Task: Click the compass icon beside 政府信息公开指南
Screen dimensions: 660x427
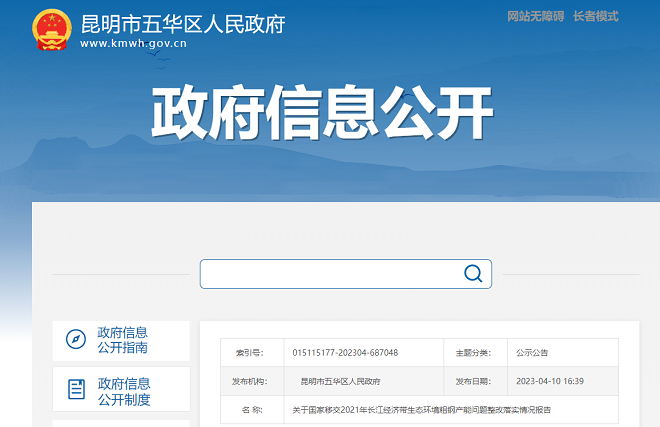Action: (76, 340)
